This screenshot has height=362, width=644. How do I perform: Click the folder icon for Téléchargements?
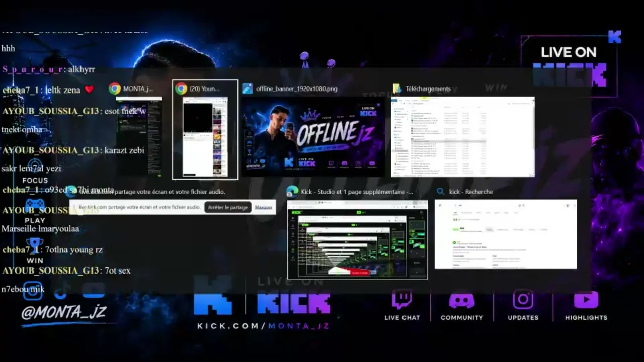(397, 89)
